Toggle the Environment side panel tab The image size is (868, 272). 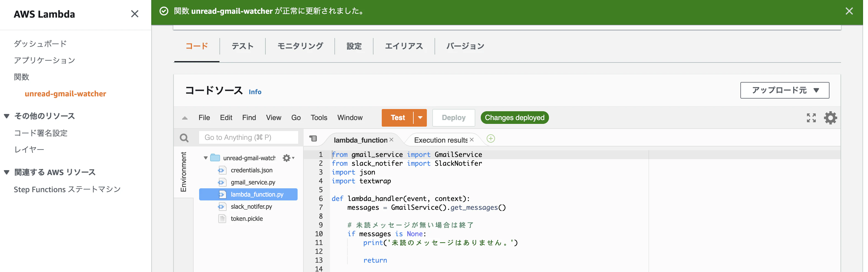[184, 172]
